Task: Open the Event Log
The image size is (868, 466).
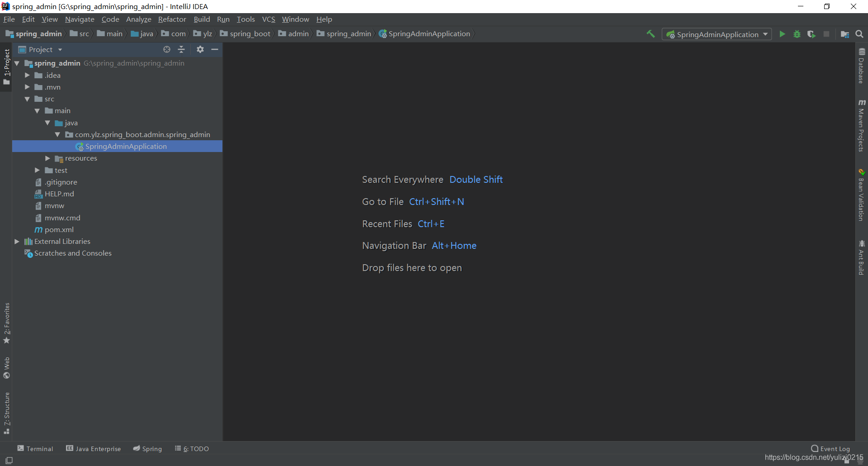Action: tap(830, 449)
